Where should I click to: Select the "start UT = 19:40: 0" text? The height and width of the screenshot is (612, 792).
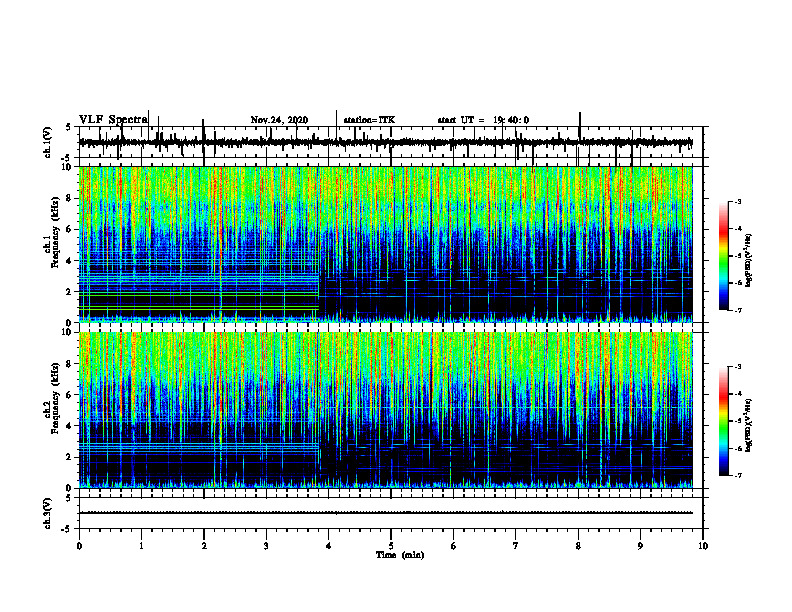[x=483, y=120]
